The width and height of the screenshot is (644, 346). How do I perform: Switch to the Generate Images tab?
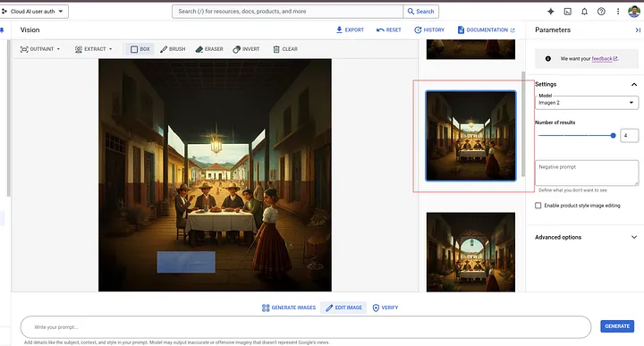tap(289, 308)
